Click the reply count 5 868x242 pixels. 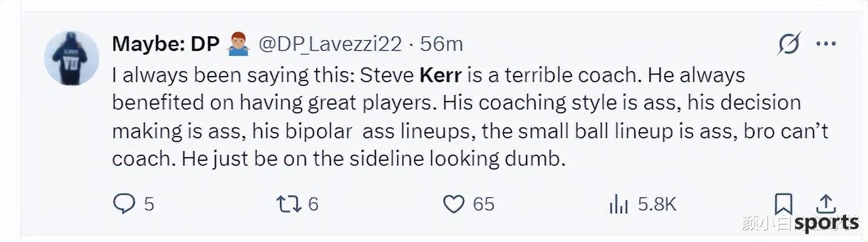(x=149, y=204)
